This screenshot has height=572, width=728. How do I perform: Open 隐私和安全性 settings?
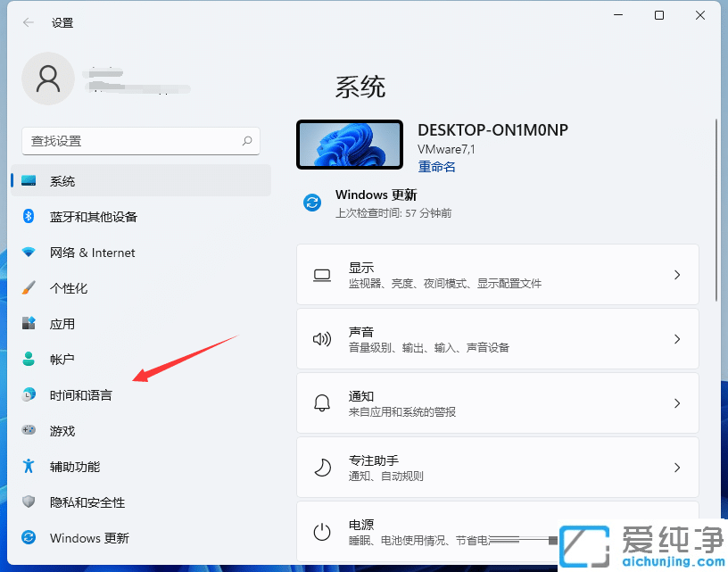coord(141,502)
